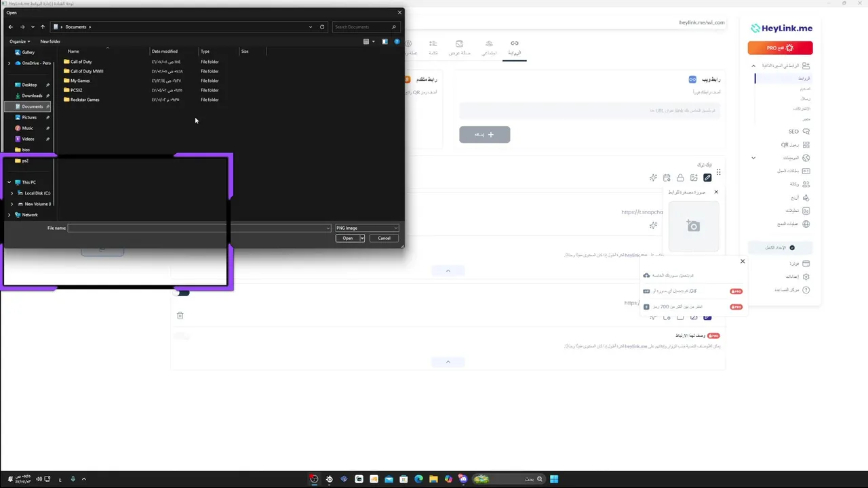Viewport: 868px width, 488px height.
Task: Click the HeyLink.me logo
Action: pyautogui.click(x=781, y=28)
